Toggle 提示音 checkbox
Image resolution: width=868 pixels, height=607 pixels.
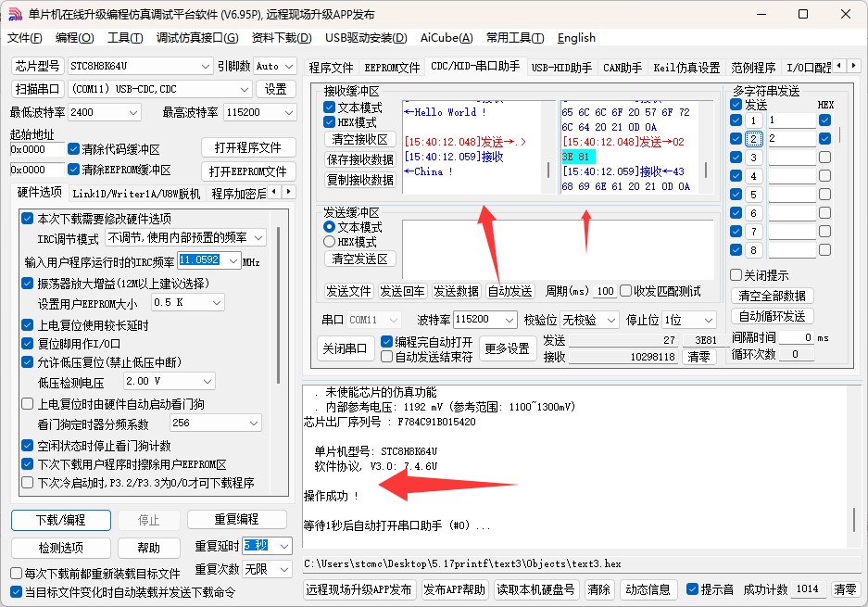coord(692,589)
